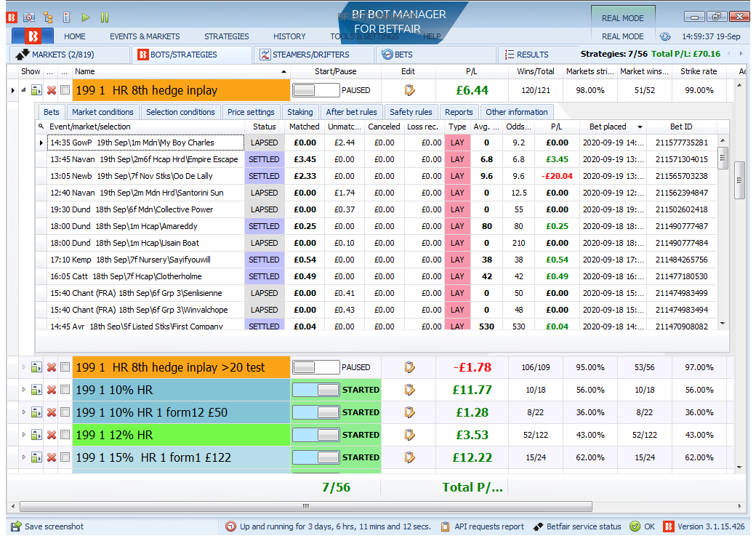Delete strategy 199 1 12% HR
This screenshot has width=756, height=541.
[x=52, y=435]
